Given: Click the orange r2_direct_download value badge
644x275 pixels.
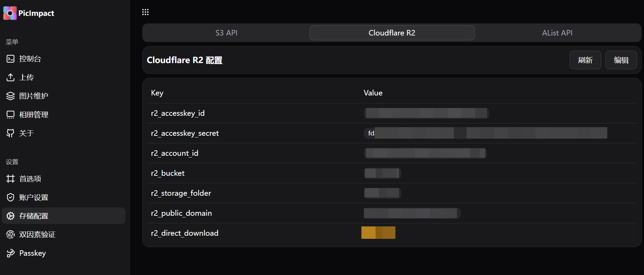Looking at the screenshot, I should [x=378, y=233].
